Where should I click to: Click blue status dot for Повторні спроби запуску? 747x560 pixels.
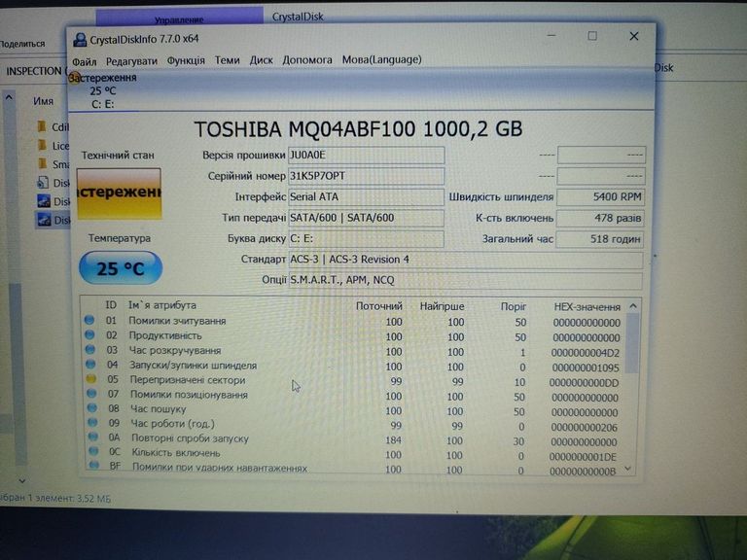(x=93, y=437)
